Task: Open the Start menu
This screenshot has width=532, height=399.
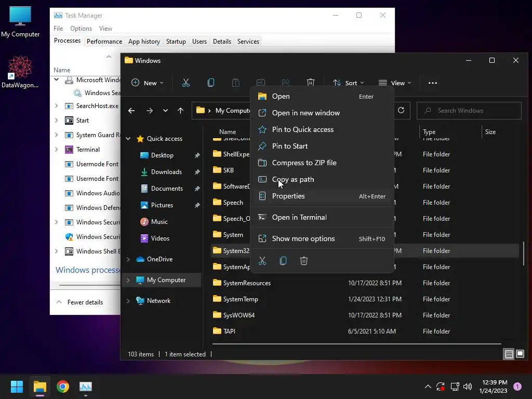Action: (x=17, y=387)
